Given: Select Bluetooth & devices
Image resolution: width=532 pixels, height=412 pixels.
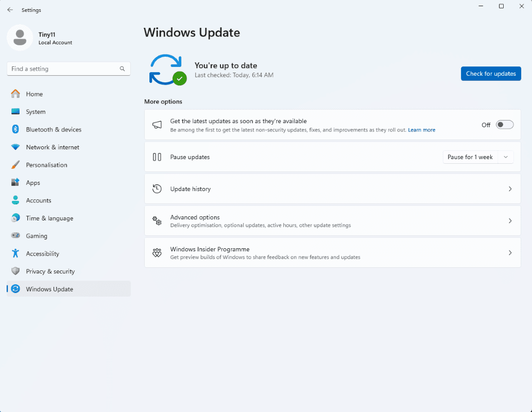Looking at the screenshot, I should (x=68, y=129).
